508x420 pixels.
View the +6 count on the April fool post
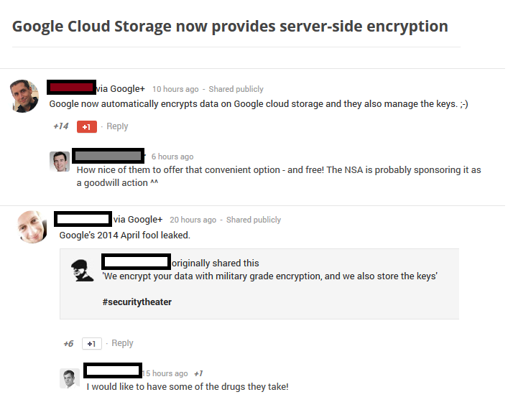(68, 343)
